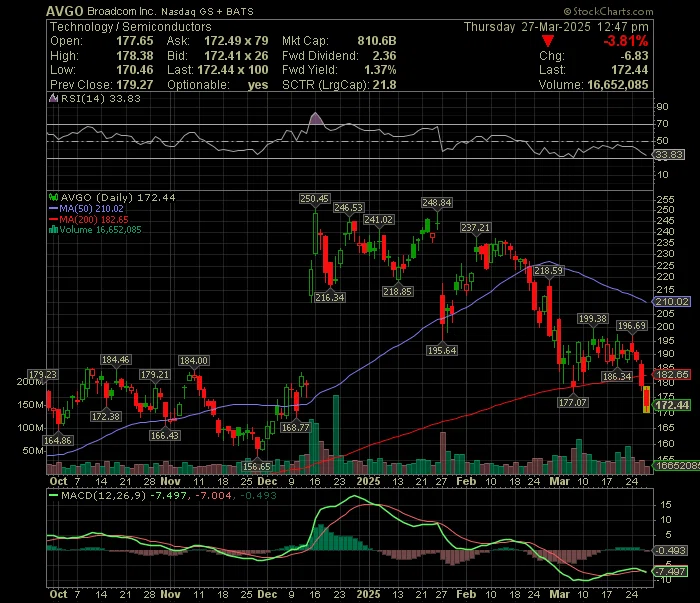Click the MA(50) legend line
Viewport: 700px width, 603px height.
[54, 208]
